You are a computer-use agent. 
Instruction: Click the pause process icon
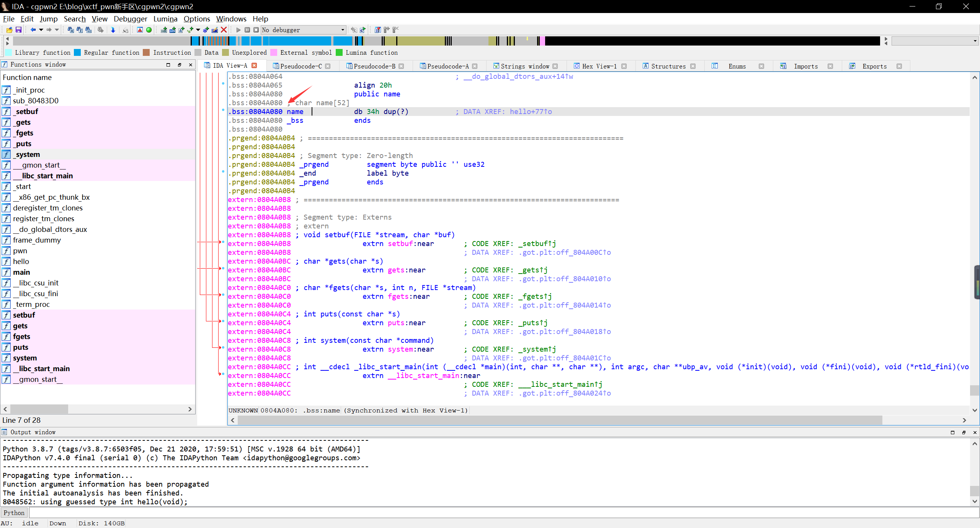pos(247,30)
